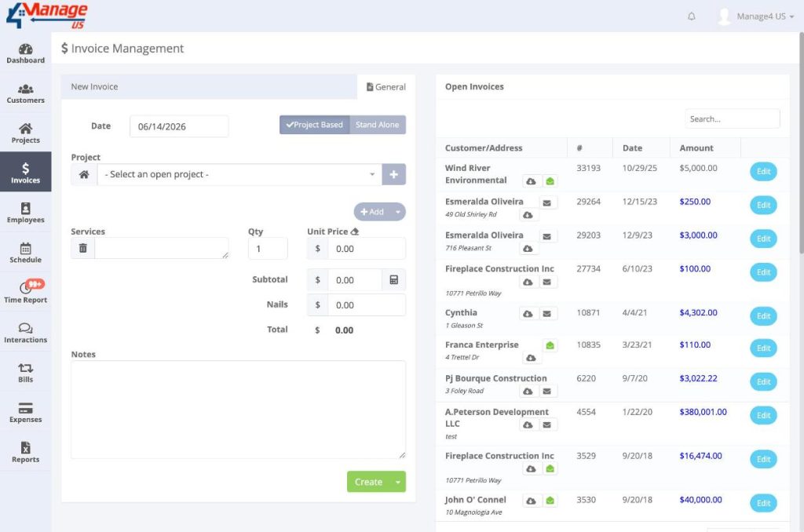Click the notification bell icon
804x532 pixels.
tap(691, 16)
